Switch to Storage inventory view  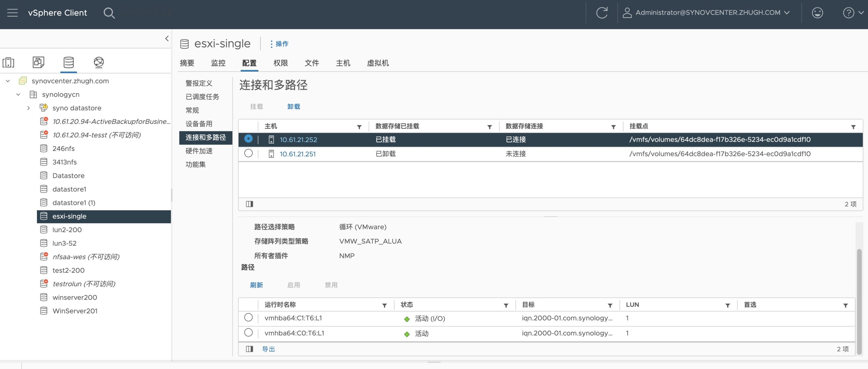[x=68, y=62]
